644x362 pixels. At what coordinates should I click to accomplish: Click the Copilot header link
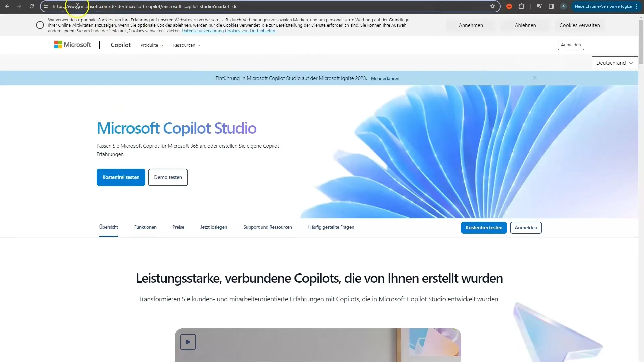pos(121,45)
